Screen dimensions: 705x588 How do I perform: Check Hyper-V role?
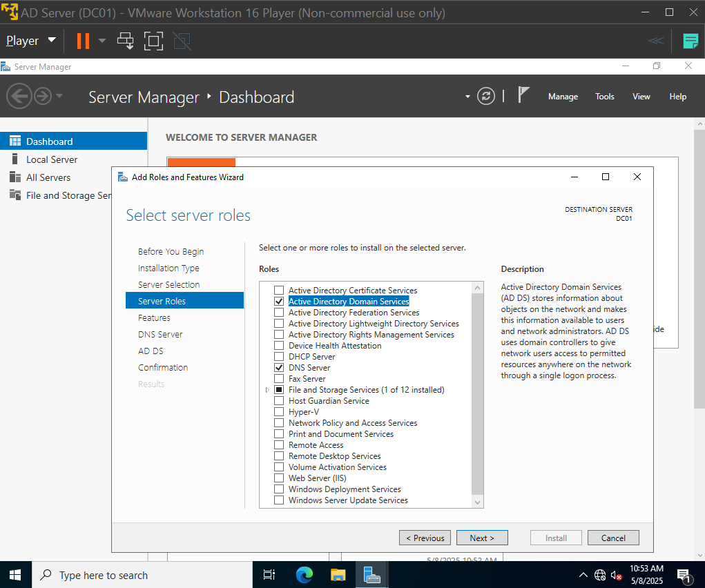click(x=279, y=412)
